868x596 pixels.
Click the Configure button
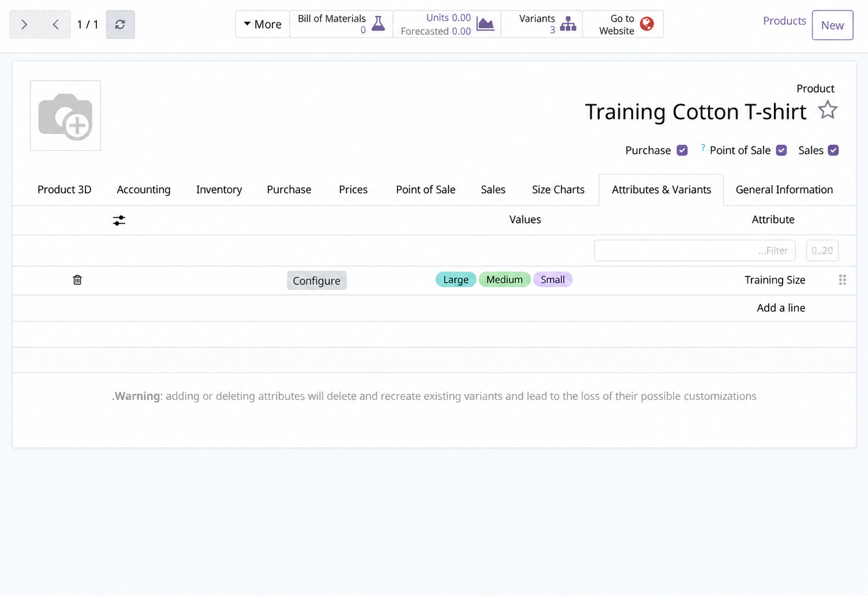317,281
